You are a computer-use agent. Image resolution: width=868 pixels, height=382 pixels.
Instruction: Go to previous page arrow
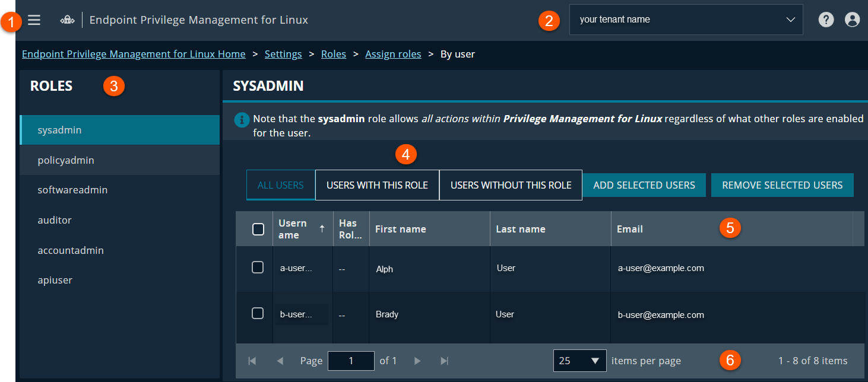click(280, 361)
